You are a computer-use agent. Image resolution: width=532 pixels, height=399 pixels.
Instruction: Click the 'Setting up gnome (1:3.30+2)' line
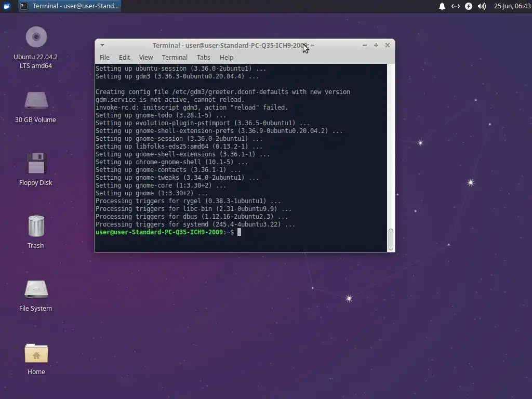pos(151,193)
